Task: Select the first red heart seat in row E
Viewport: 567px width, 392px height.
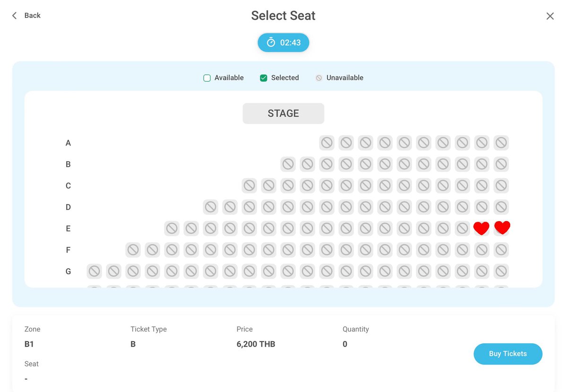Action: pos(481,229)
